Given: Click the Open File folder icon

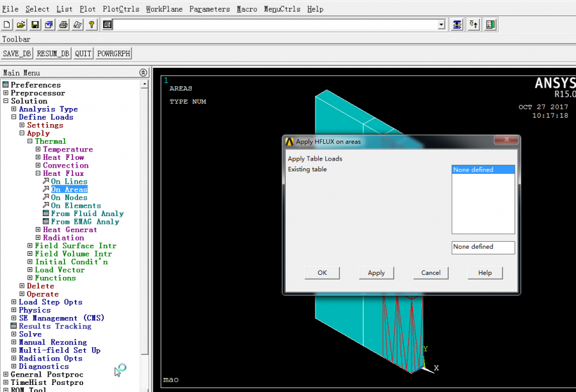Looking at the screenshot, I should click(21, 25).
